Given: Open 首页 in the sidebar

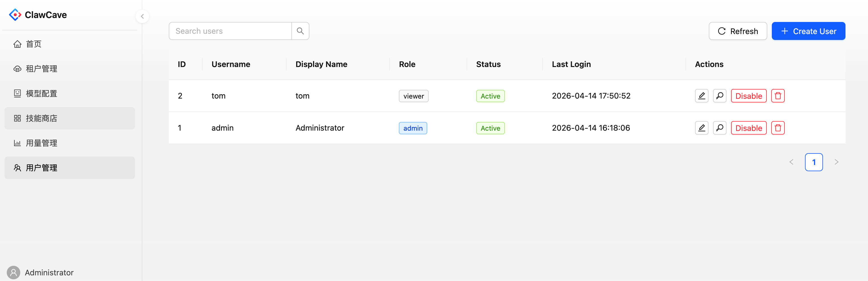Looking at the screenshot, I should point(34,44).
